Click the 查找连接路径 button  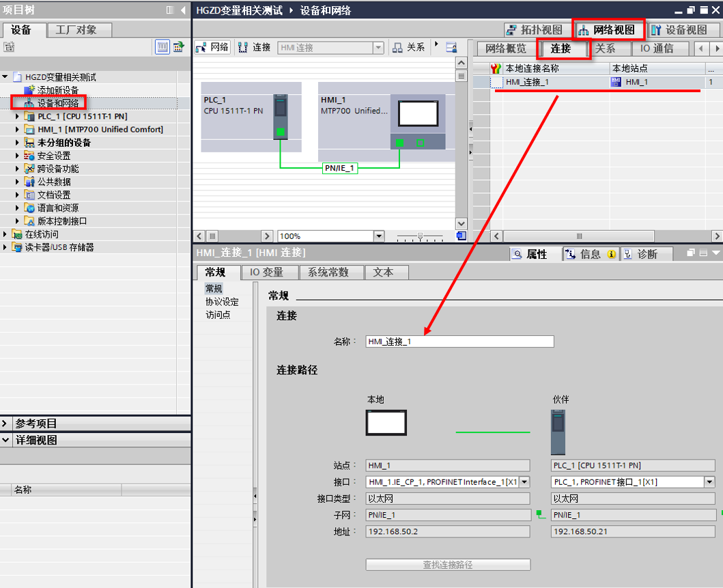point(448,565)
